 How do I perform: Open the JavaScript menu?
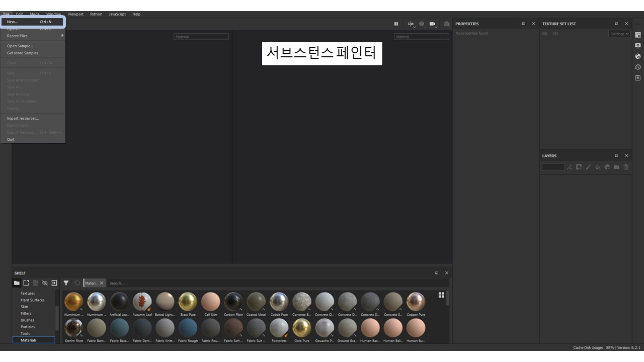[117, 14]
